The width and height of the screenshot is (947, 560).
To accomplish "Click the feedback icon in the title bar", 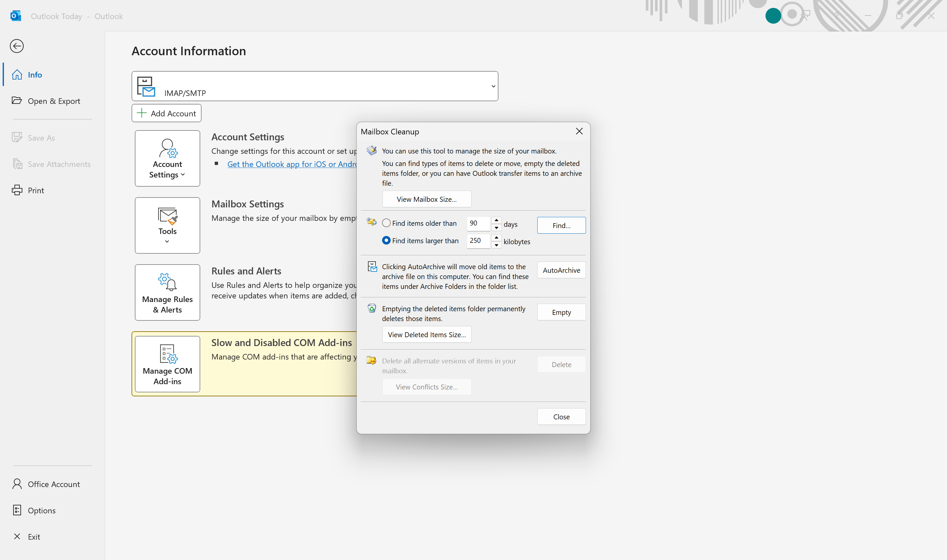I will 805,16.
